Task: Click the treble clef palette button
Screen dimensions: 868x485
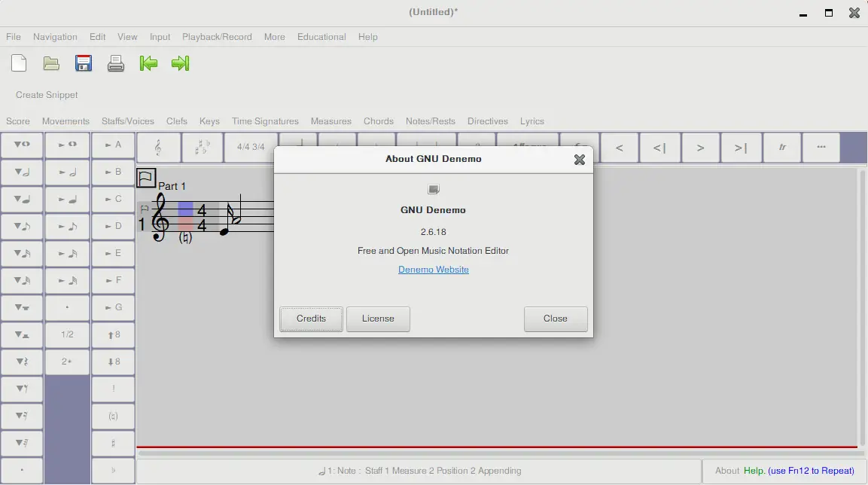Action: [158, 148]
